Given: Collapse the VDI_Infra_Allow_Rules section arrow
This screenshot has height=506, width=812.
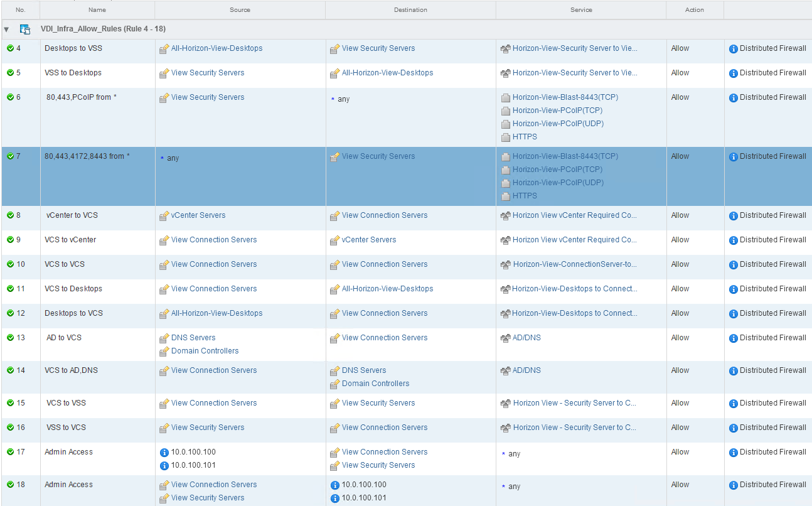Looking at the screenshot, I should [6, 30].
